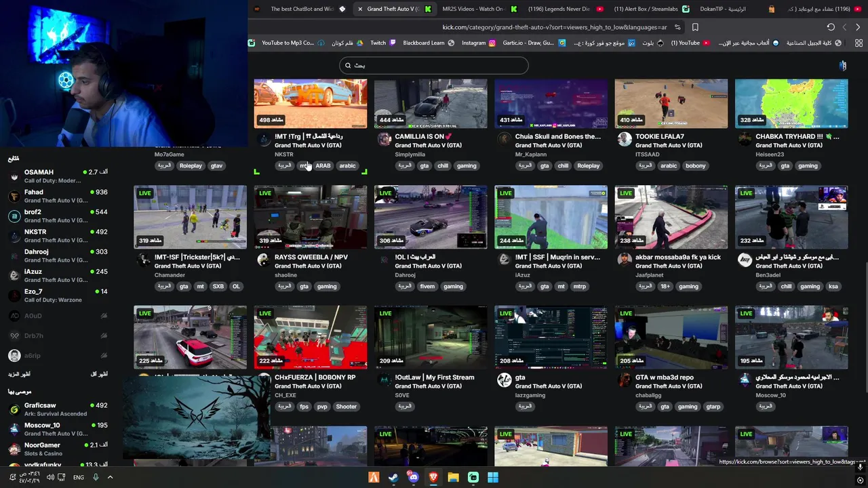Open CHABKA TRYHARD stream thumbnail
The height and width of the screenshot is (488, 868).
pos(791,103)
